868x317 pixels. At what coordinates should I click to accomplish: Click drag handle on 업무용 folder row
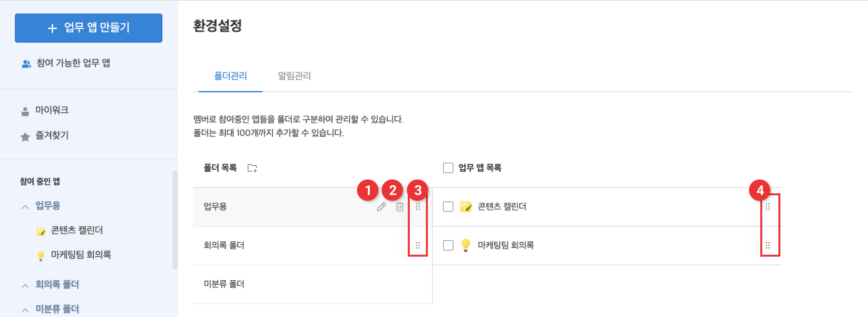click(418, 207)
